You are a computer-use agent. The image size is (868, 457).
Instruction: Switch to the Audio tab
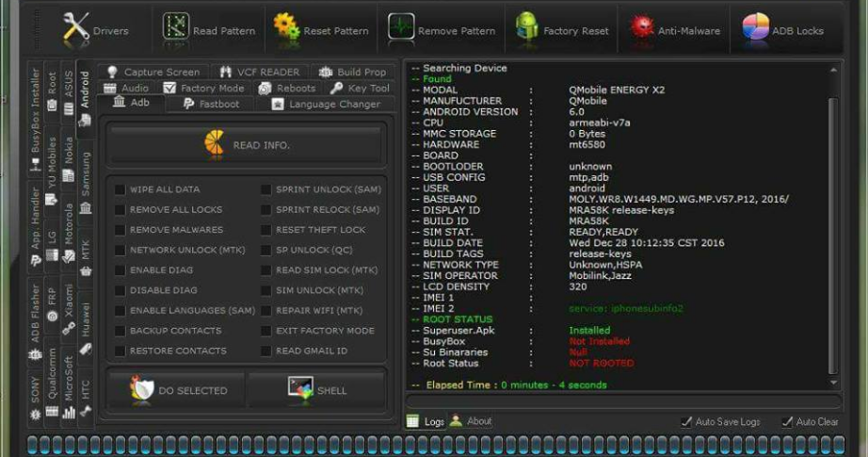coord(126,88)
